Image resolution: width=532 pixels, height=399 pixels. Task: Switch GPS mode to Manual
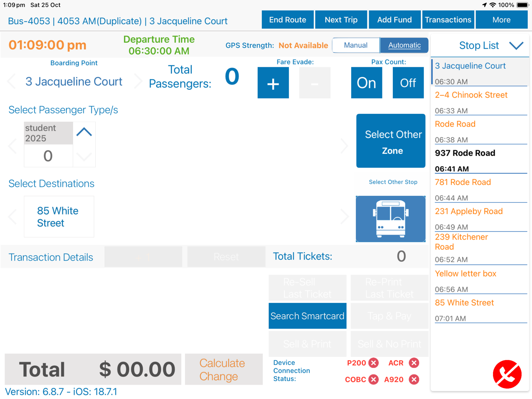(356, 45)
